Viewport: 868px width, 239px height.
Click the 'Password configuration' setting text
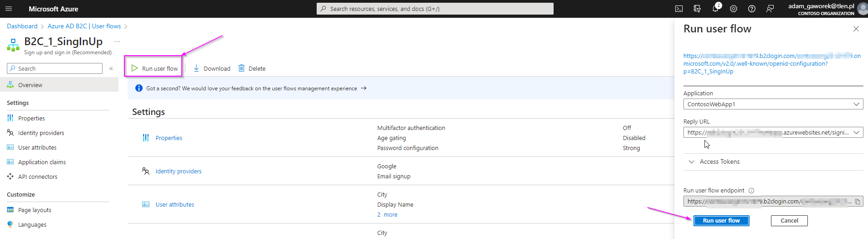click(x=408, y=148)
